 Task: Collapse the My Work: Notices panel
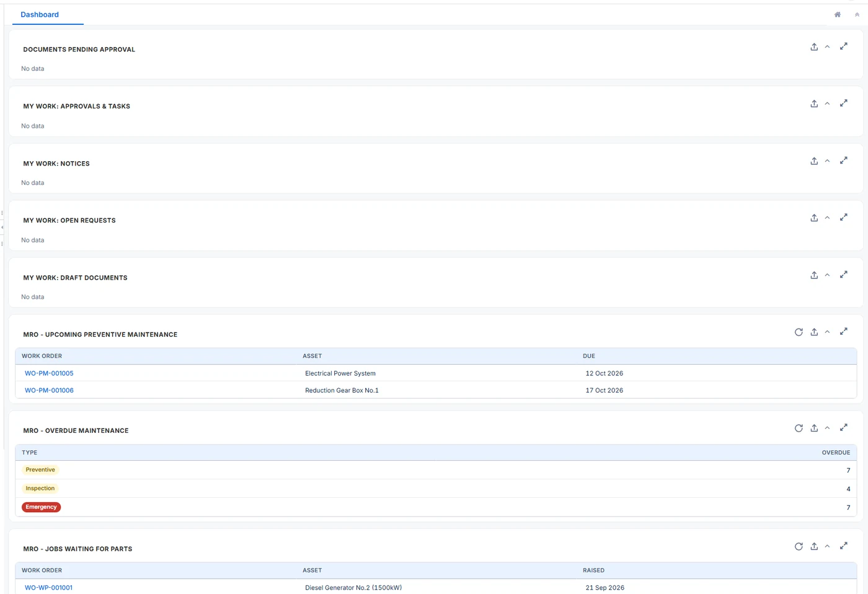point(827,161)
